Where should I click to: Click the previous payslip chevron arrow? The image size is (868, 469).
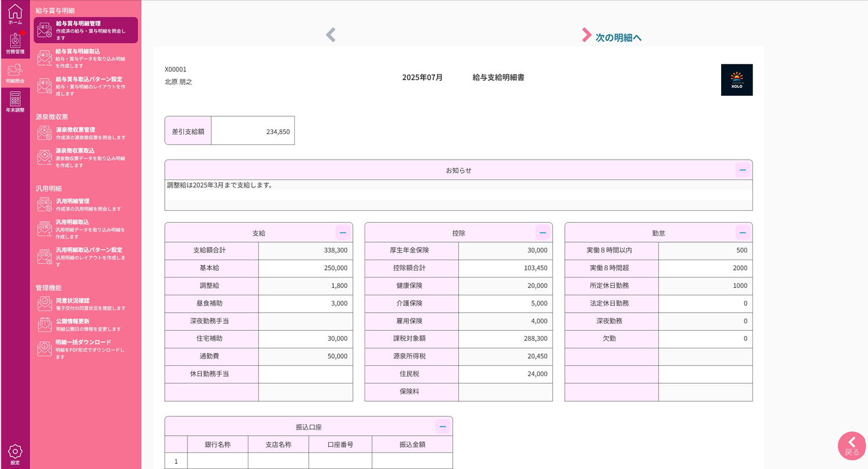(x=330, y=35)
